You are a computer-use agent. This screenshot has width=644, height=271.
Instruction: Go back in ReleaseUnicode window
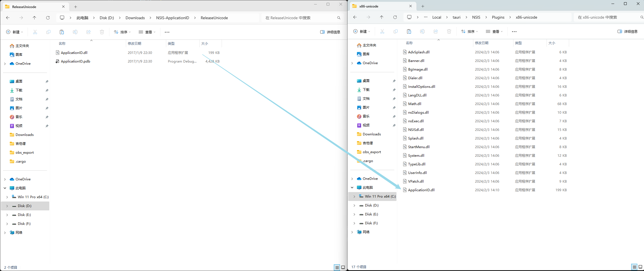click(x=8, y=18)
